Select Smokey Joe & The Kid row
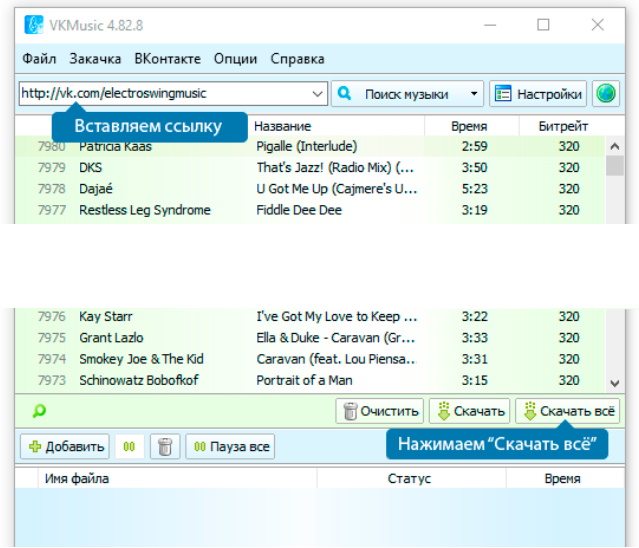 (x=310, y=359)
